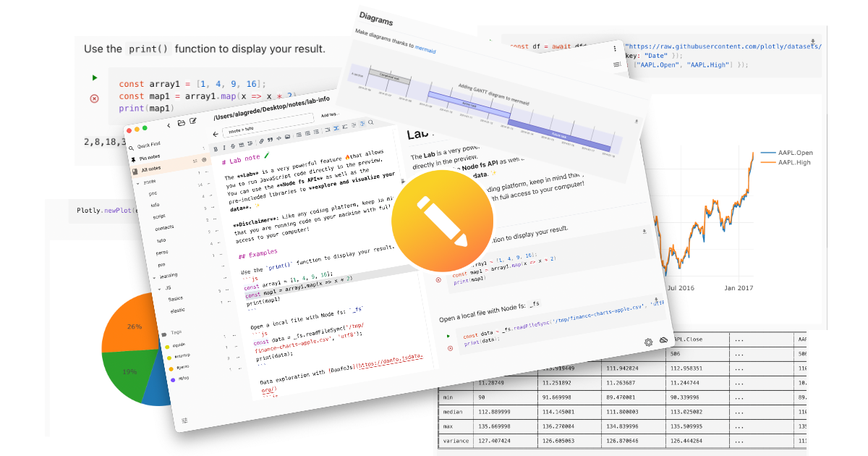Viewport: 868px width, 456px height.
Task: Apply bold formatting in editor toolbar
Action: pyautogui.click(x=215, y=148)
